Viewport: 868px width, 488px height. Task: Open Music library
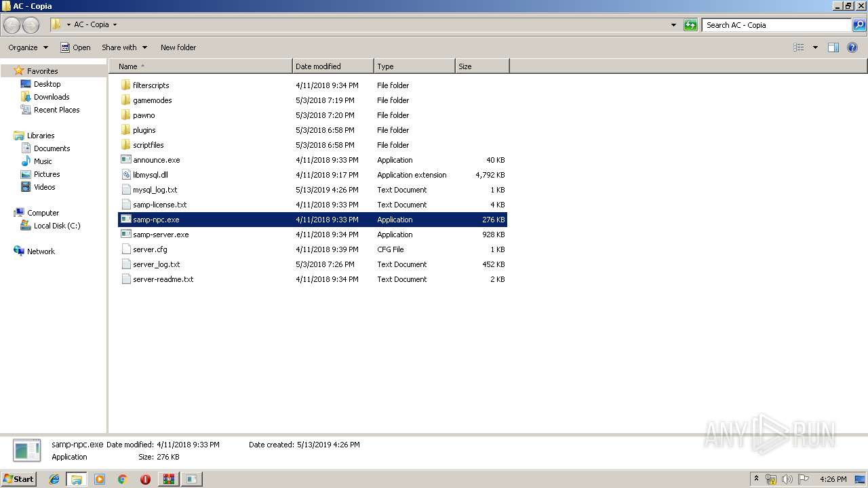click(43, 161)
